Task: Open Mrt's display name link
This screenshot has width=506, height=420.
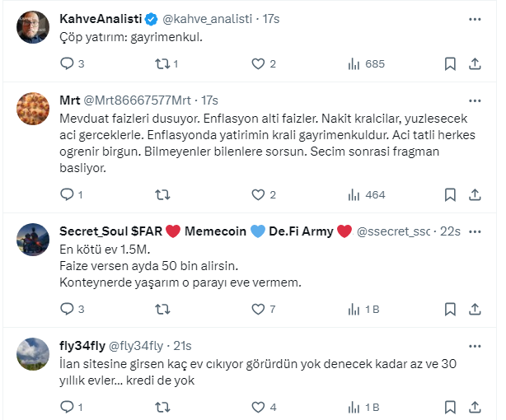Action: click(x=70, y=100)
